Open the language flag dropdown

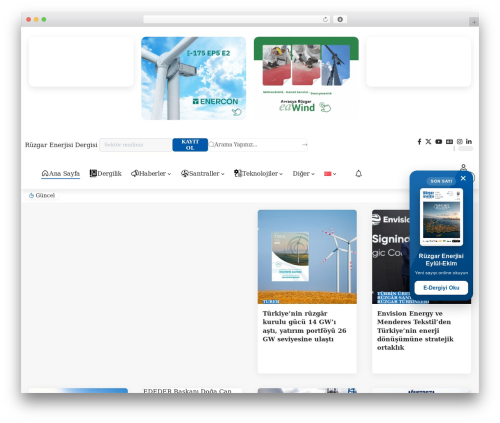pyautogui.click(x=330, y=174)
